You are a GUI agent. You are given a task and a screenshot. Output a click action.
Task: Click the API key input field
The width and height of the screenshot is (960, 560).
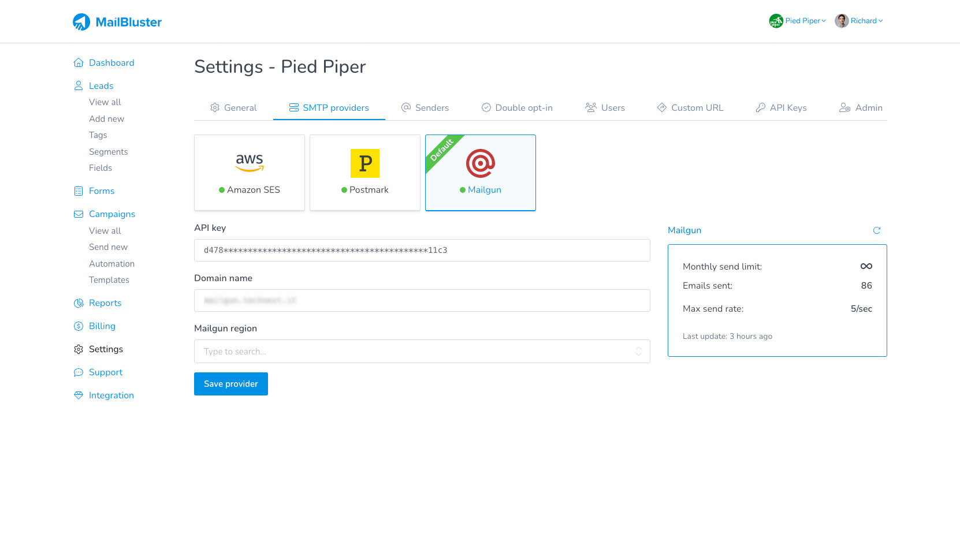[422, 250]
